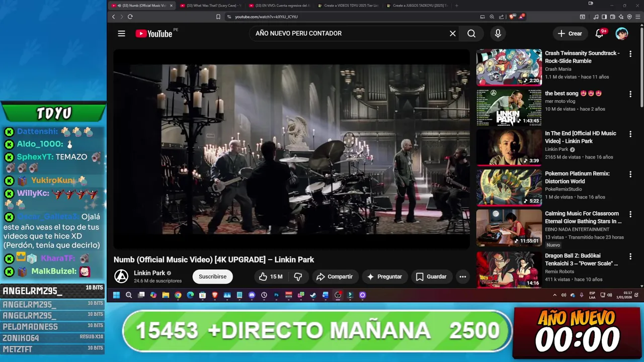This screenshot has width=644, height=362.
Task: Open options menu for Dragon Ball Z video
Action: click(630, 256)
